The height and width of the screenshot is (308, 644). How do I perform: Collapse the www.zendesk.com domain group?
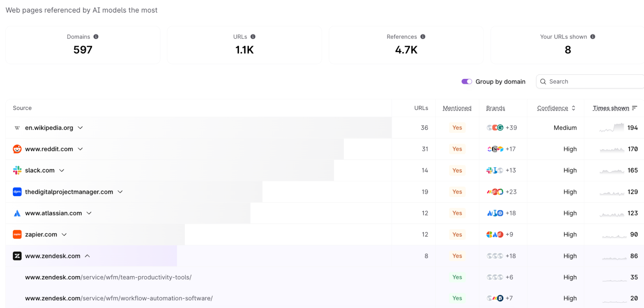87,256
